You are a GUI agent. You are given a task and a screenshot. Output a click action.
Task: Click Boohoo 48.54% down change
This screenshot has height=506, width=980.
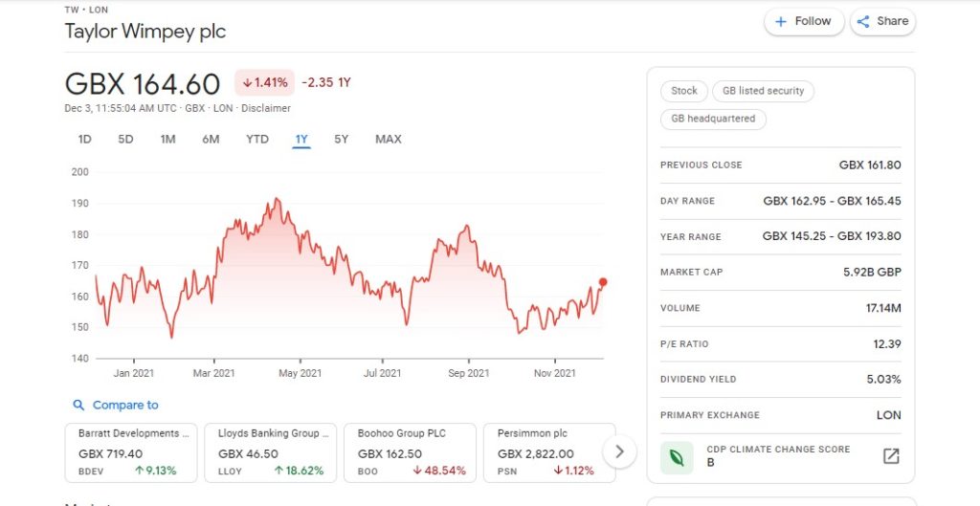coord(439,471)
